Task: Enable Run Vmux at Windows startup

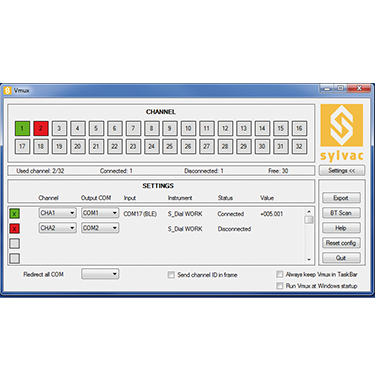Action: (279, 286)
